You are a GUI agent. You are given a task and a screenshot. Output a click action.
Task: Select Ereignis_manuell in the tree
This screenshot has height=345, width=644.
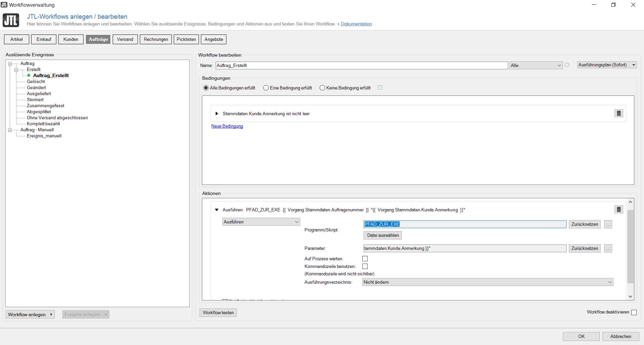[44, 136]
